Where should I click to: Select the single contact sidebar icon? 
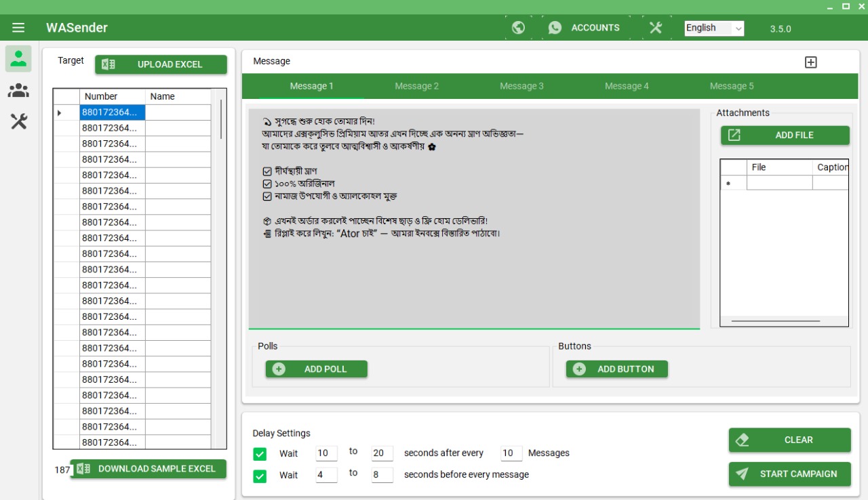tap(18, 59)
